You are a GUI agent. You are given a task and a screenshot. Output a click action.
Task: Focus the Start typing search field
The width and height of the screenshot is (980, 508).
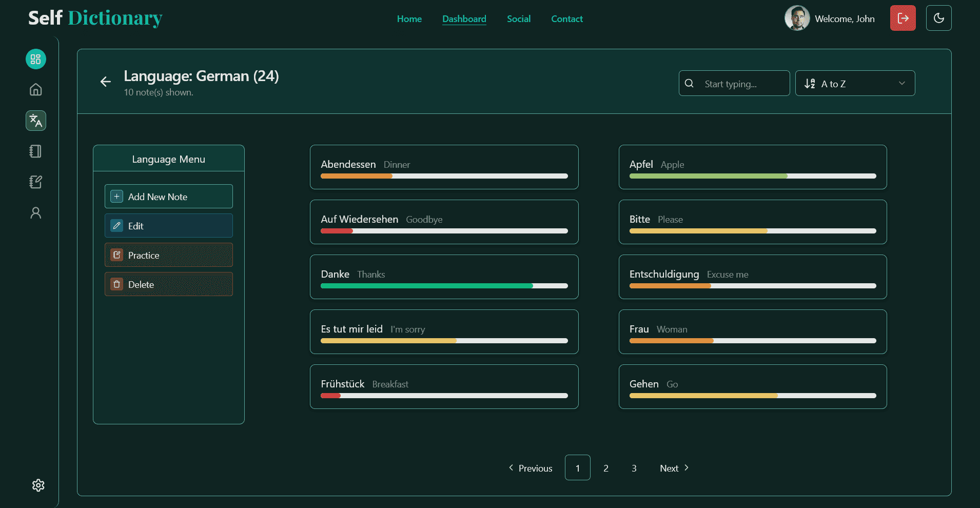click(x=741, y=84)
